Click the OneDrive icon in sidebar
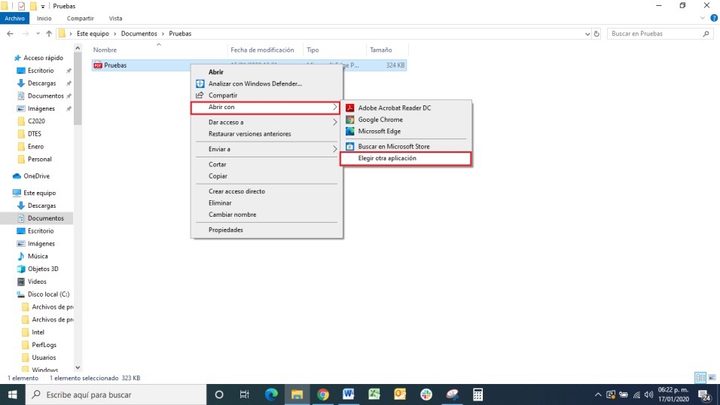Image resolution: width=720 pixels, height=405 pixels. 36,176
